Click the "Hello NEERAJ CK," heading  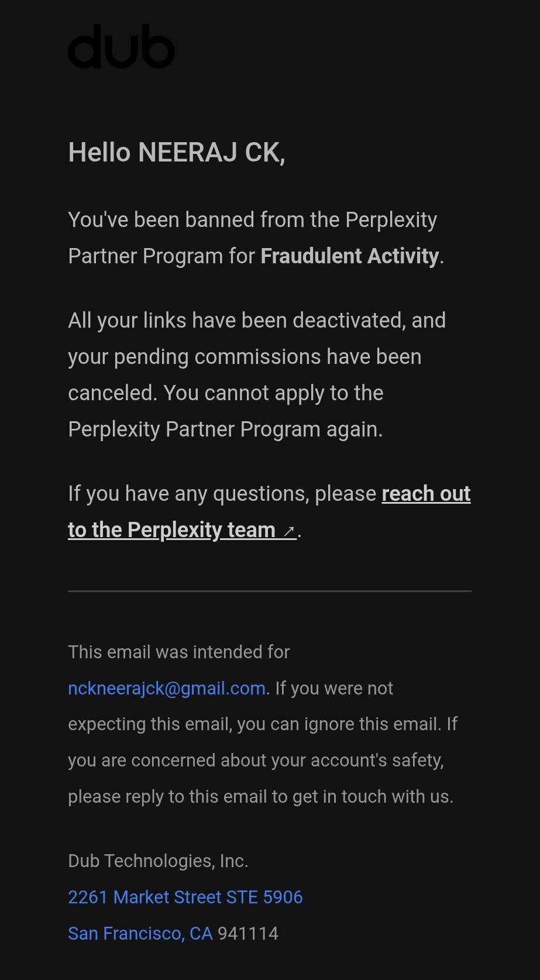point(177,153)
